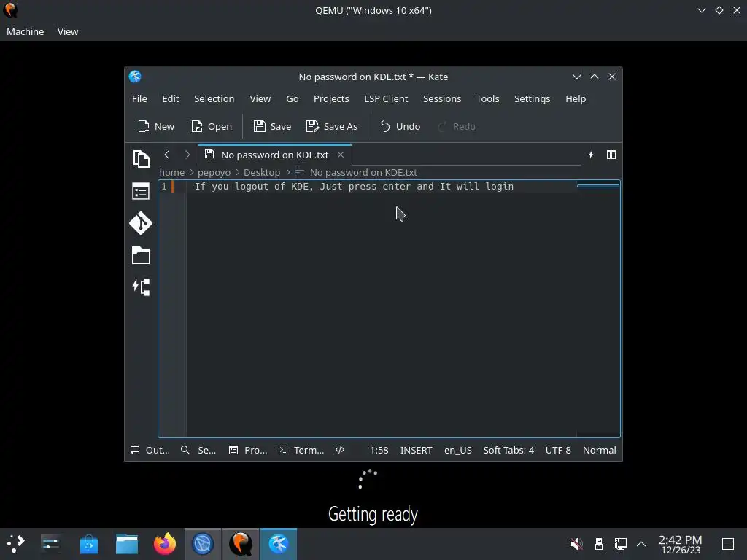
Task: Click the removable USB device tray icon
Action: 599,543
